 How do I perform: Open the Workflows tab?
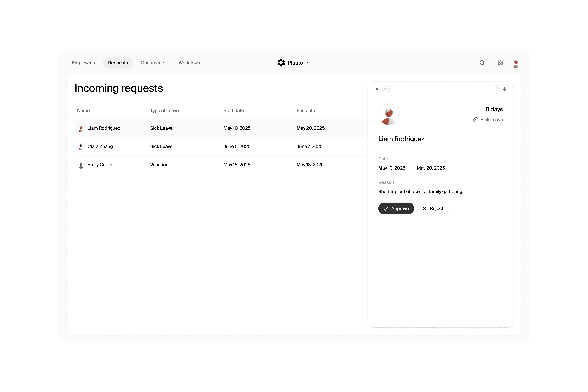[189, 63]
